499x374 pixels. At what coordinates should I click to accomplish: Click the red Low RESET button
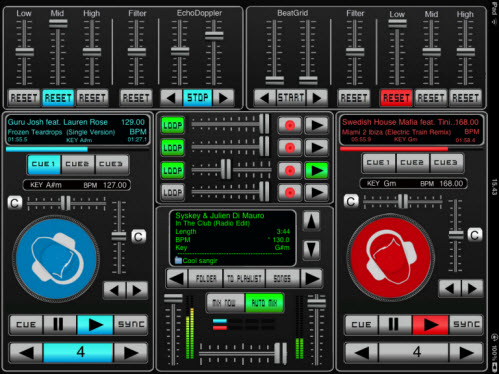[396, 98]
